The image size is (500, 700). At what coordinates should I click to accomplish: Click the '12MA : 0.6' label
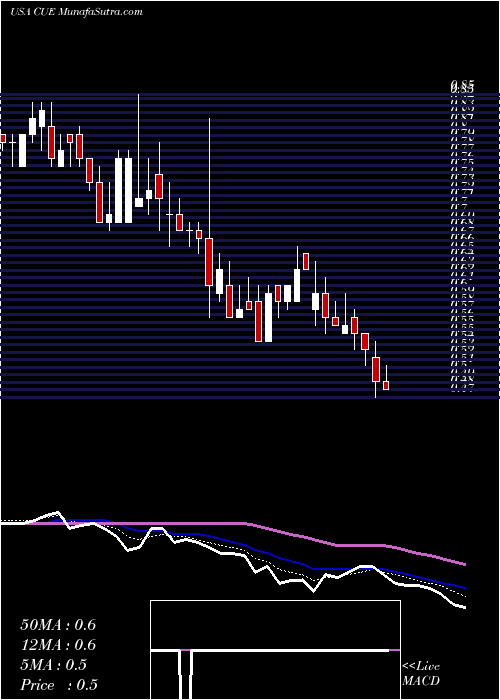tap(58, 645)
